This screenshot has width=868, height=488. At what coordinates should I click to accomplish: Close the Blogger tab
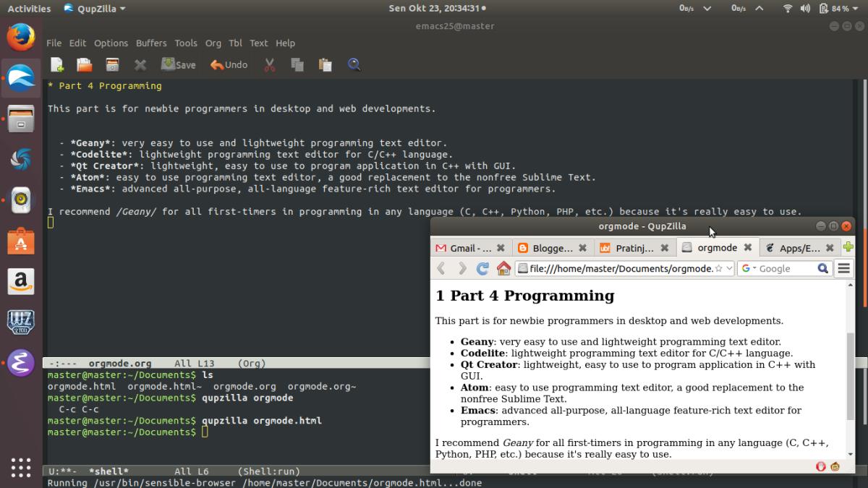coord(582,248)
